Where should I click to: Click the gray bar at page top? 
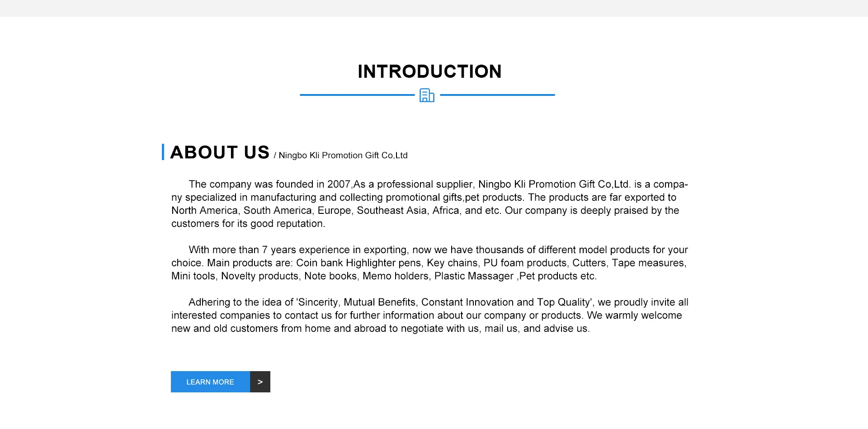click(434, 8)
